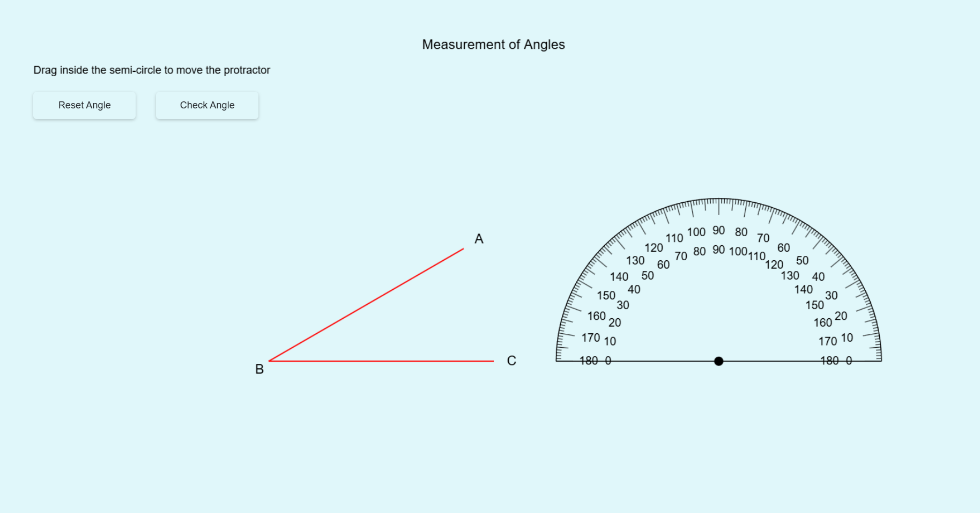Click the point label A
Image resolution: width=980 pixels, height=513 pixels.
coord(479,239)
